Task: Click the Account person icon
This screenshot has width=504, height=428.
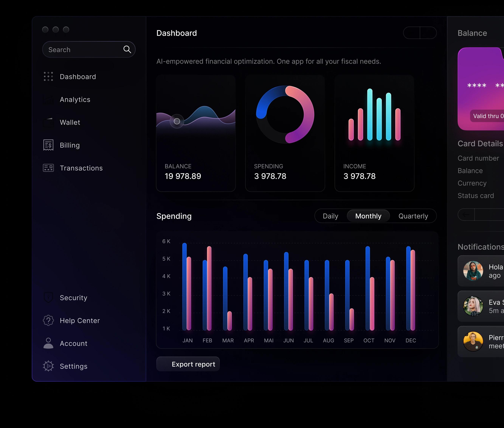Action: 48,343
